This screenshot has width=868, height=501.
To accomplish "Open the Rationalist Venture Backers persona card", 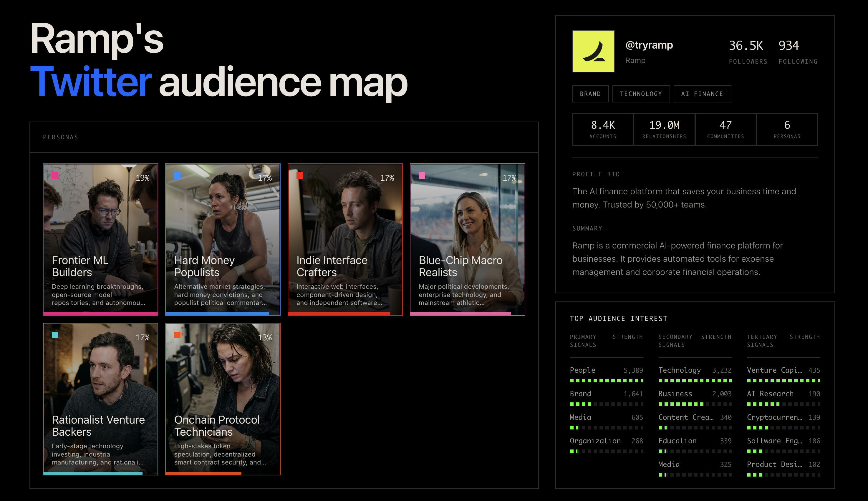I will click(x=100, y=399).
